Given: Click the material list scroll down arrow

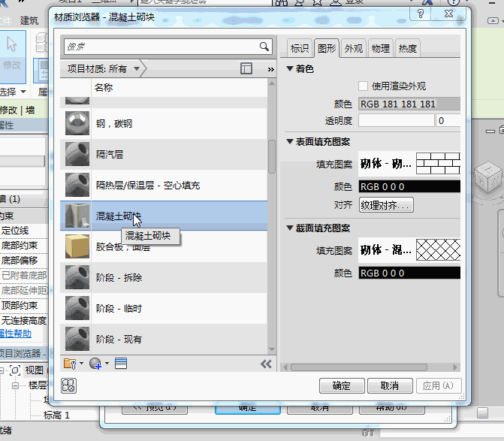Looking at the screenshot, I should [272, 349].
